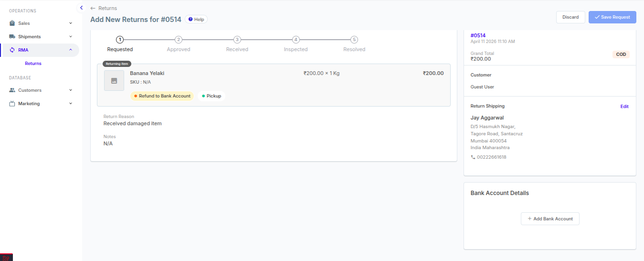Open the Customers sidebar menu

tap(41, 90)
